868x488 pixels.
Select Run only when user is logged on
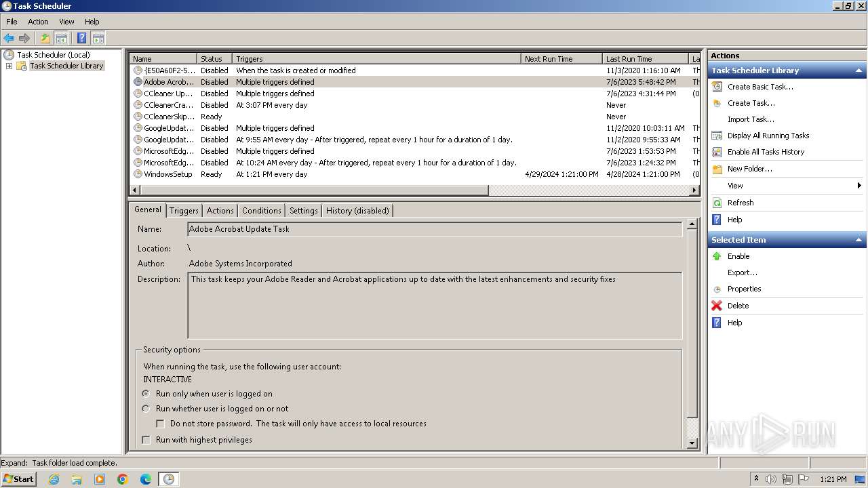[x=146, y=394]
